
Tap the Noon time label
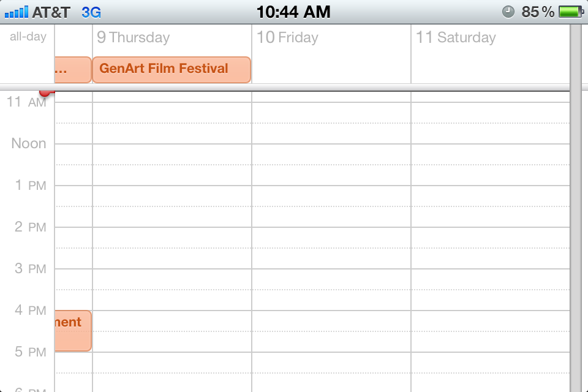point(29,143)
